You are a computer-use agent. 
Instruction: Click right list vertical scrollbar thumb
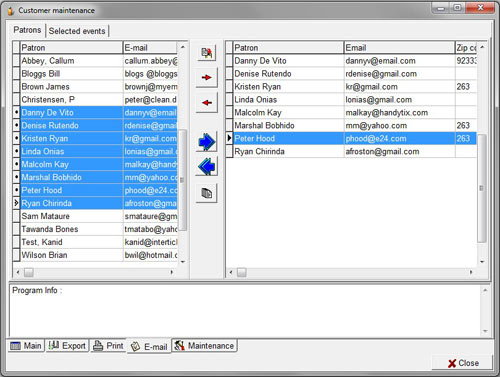tap(482, 188)
